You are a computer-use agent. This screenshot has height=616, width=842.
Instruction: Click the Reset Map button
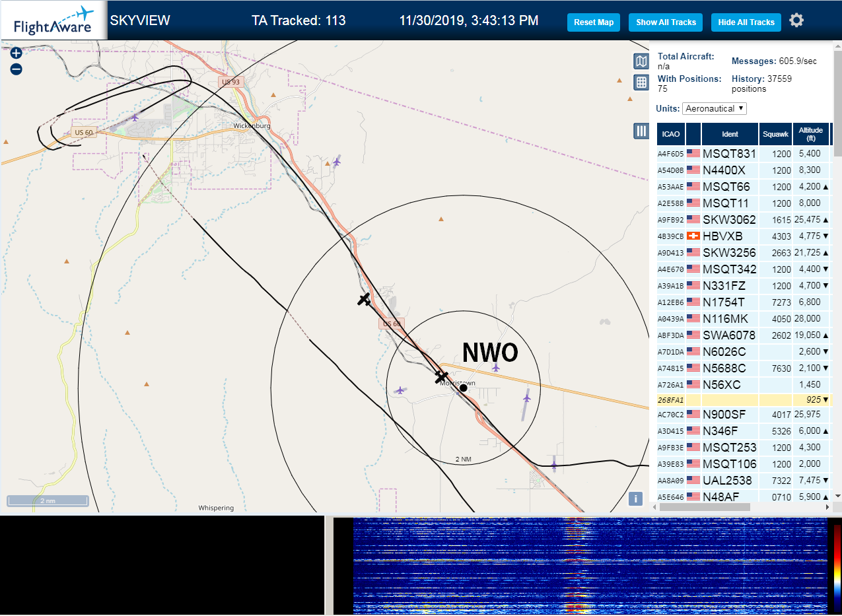pos(594,22)
